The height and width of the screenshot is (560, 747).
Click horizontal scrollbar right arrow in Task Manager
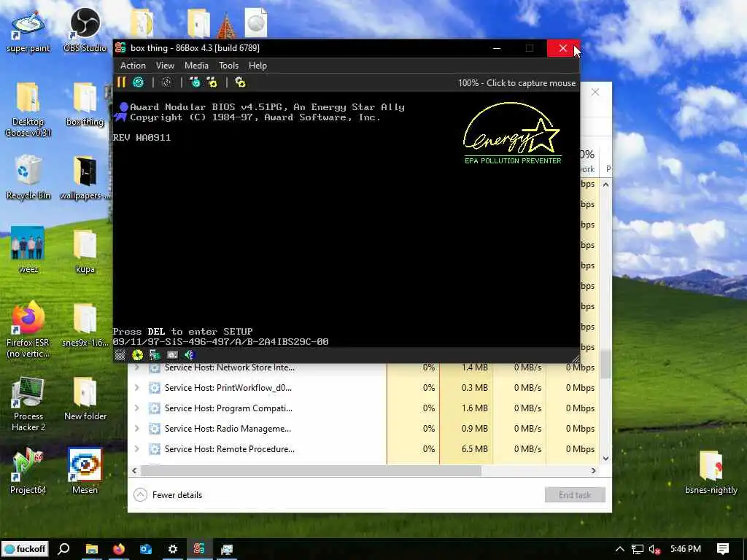tap(593, 470)
